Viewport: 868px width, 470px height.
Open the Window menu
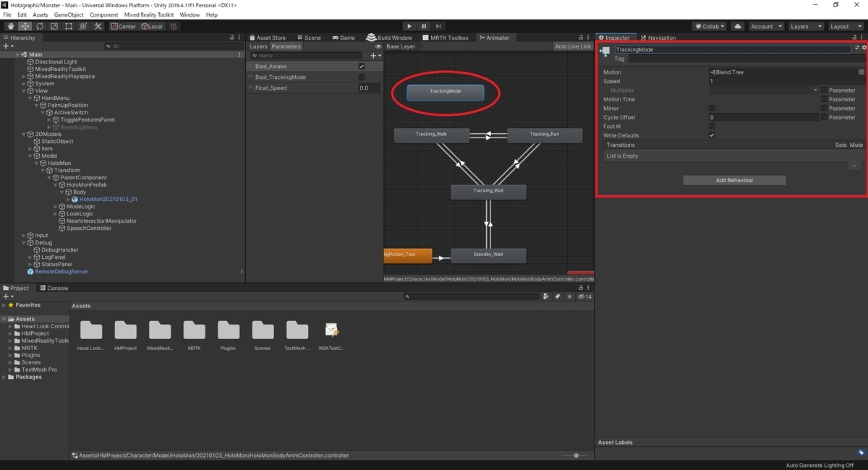coord(190,14)
